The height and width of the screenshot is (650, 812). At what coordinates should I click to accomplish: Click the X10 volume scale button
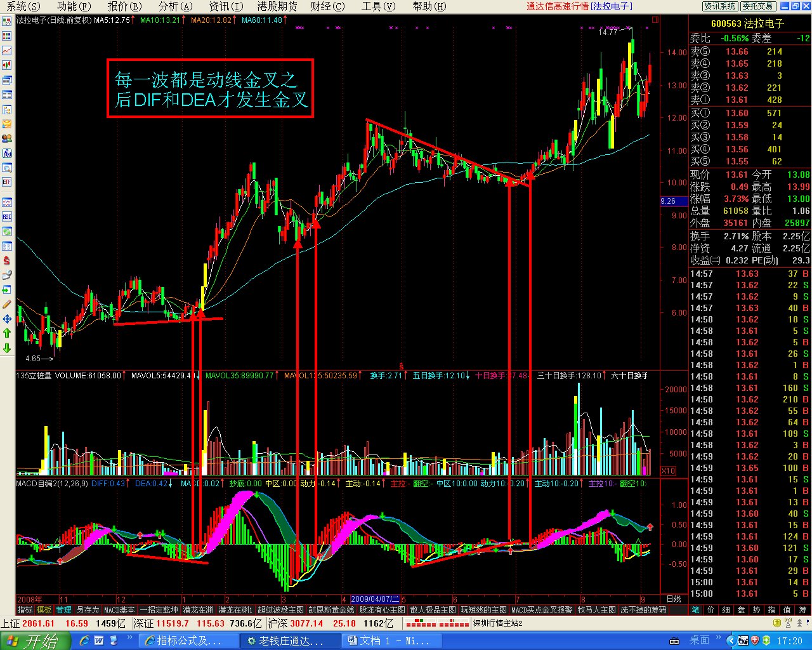click(669, 471)
